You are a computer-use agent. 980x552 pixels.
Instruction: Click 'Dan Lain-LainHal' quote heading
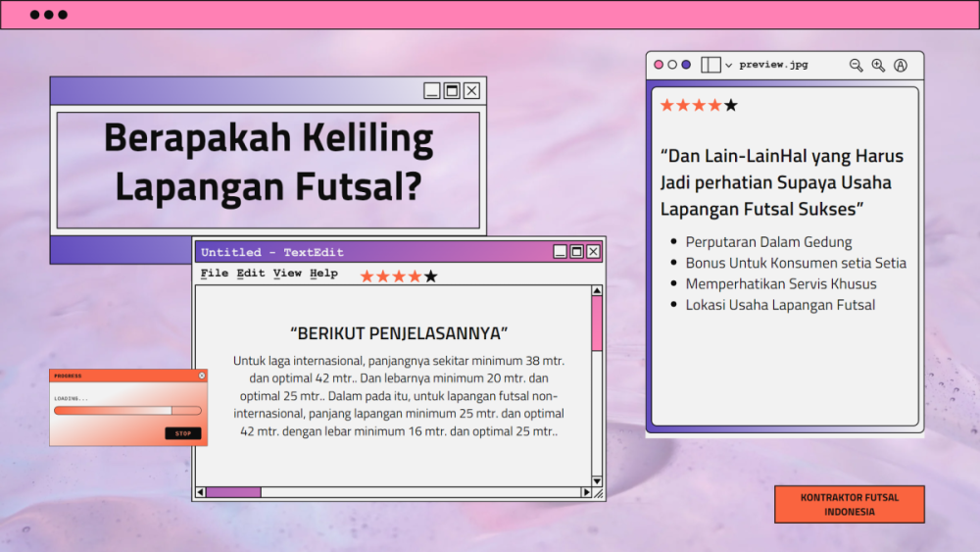[x=782, y=182]
